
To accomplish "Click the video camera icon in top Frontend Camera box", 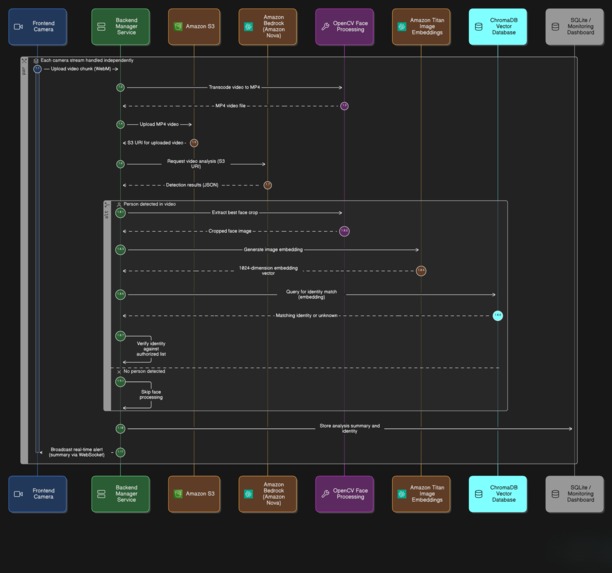I will coord(18,27).
